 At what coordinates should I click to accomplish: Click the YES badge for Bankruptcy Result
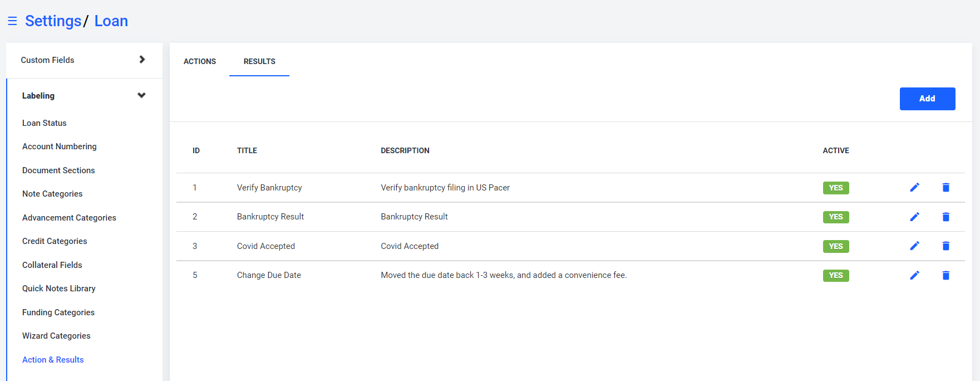(x=836, y=217)
